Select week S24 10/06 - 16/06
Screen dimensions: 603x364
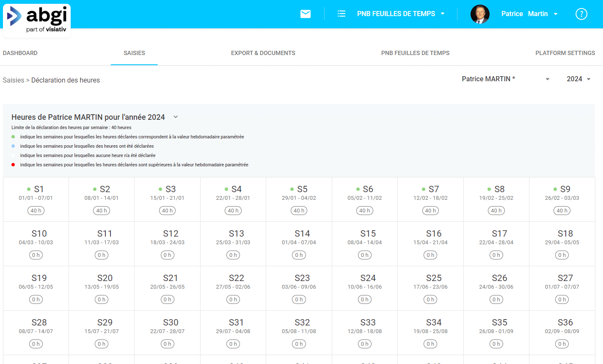(x=365, y=287)
